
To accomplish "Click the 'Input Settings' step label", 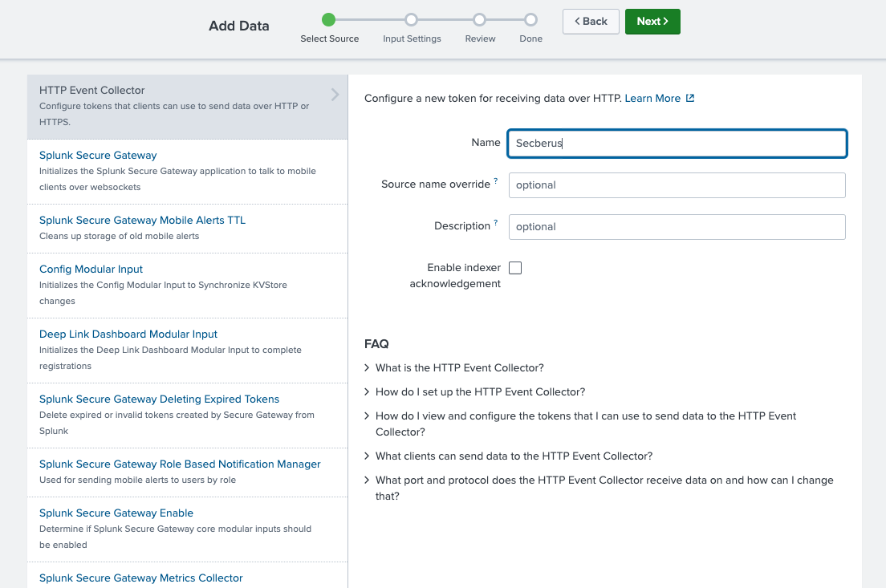I will coord(412,39).
